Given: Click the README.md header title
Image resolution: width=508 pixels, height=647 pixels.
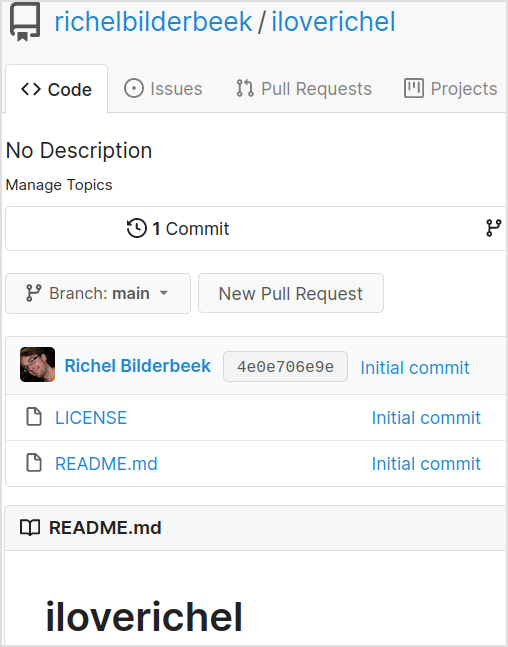Looking at the screenshot, I should [105, 528].
